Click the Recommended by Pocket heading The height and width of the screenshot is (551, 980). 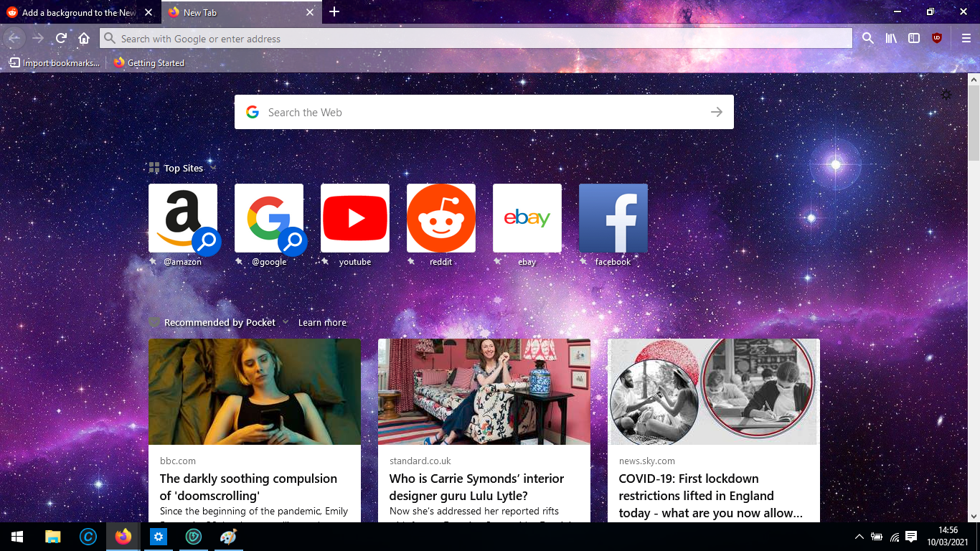click(220, 322)
